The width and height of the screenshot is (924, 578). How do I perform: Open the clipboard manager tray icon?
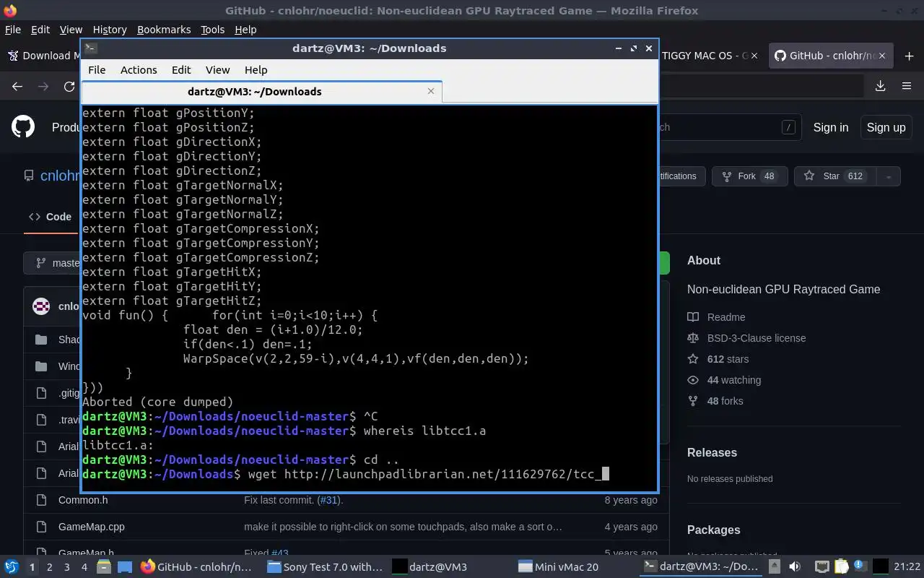pos(841,567)
